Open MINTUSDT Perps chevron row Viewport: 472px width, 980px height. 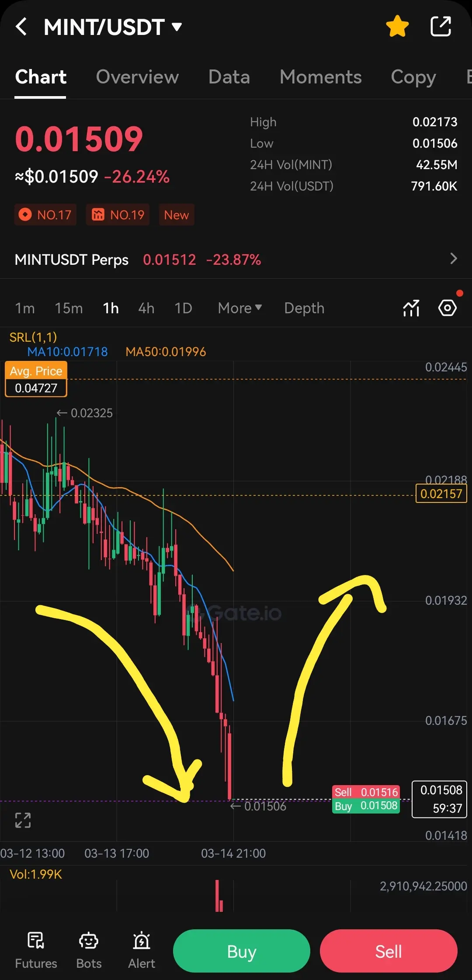coord(236,260)
